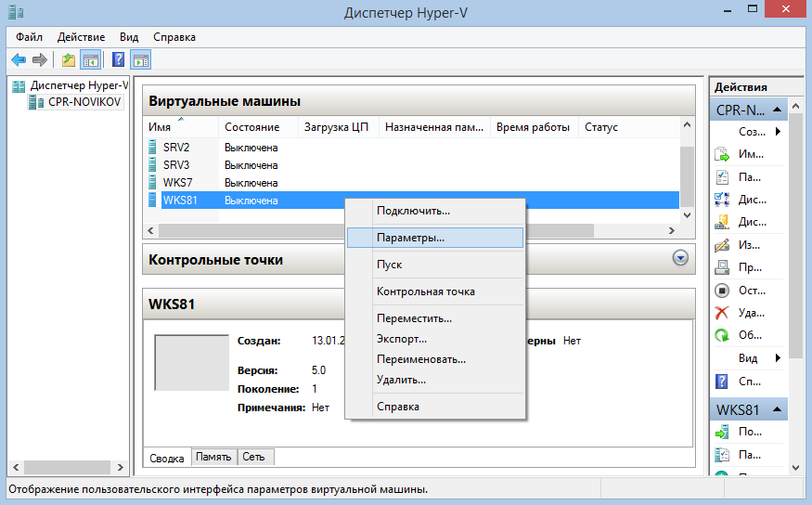Choose Пуск from the context menu

[389, 265]
